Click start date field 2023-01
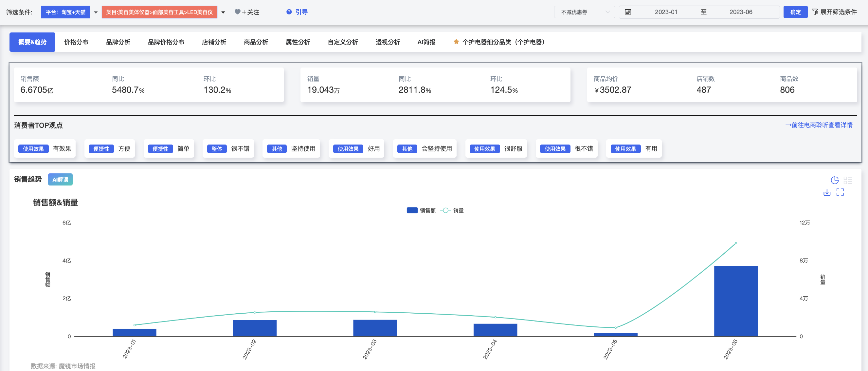868x371 pixels. tap(666, 12)
